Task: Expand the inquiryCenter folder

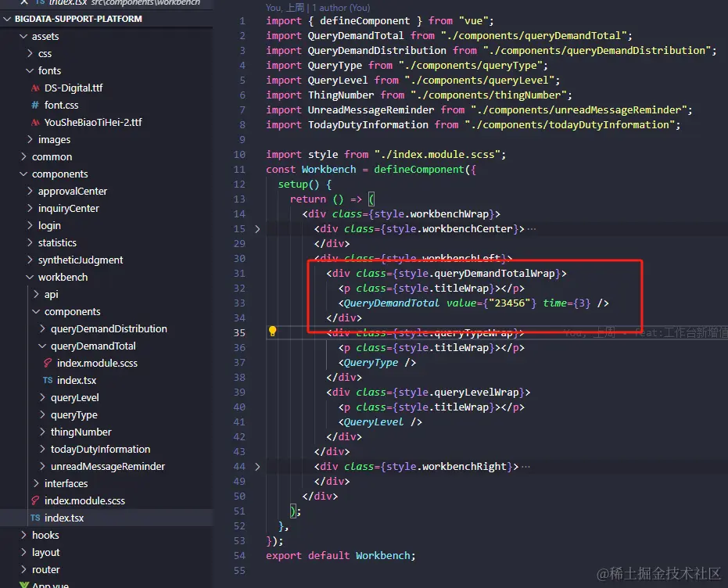Action: point(30,208)
